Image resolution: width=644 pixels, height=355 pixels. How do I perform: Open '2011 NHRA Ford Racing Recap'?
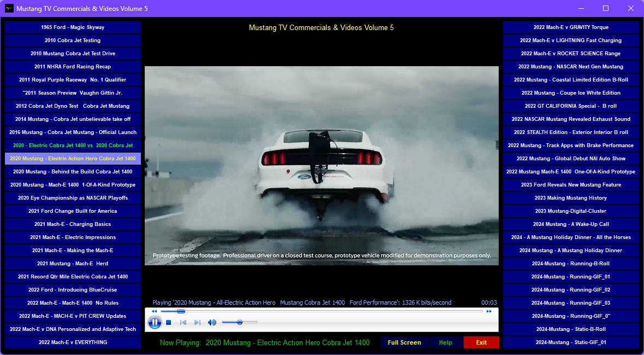coord(73,67)
